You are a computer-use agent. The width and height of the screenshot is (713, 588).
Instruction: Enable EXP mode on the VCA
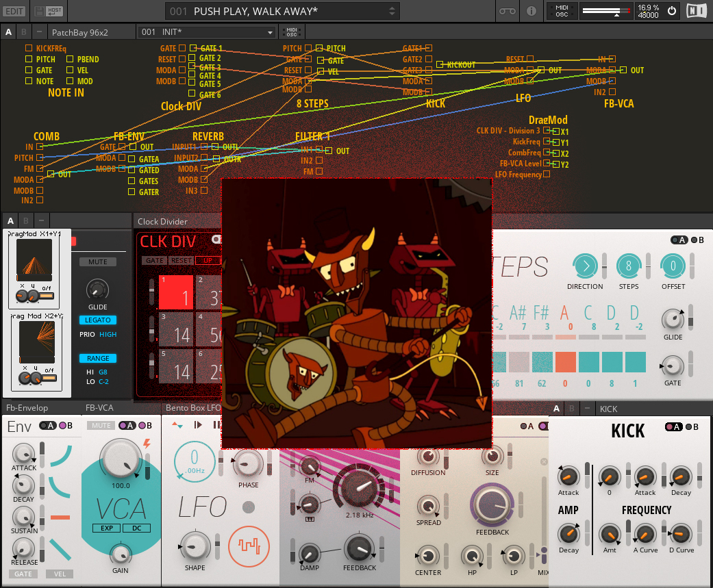click(107, 528)
